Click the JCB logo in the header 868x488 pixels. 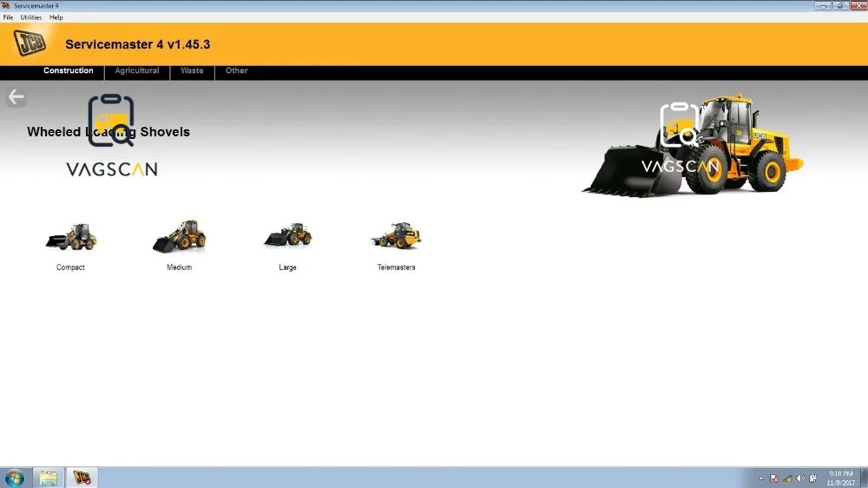coord(30,43)
